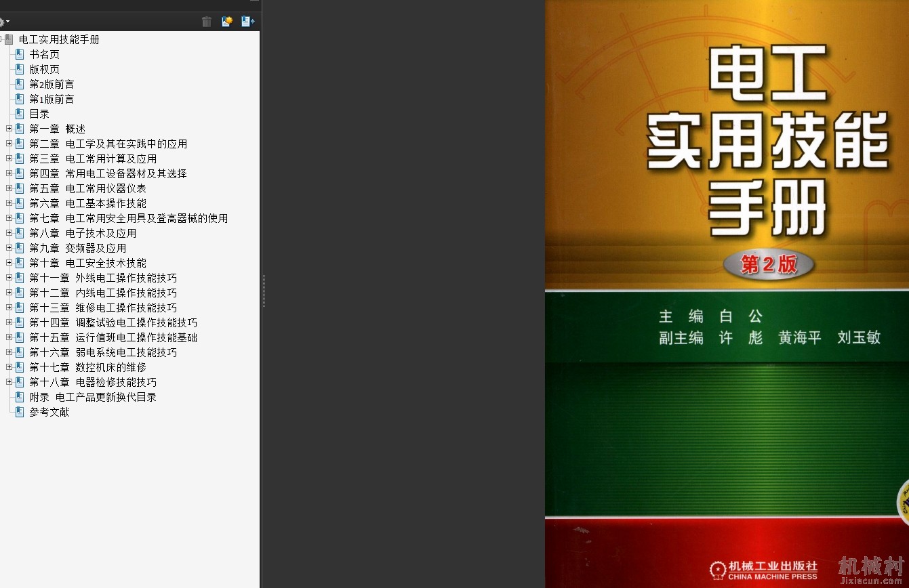Open the 书名页 bookmark
The width and height of the screenshot is (909, 588).
44,54
